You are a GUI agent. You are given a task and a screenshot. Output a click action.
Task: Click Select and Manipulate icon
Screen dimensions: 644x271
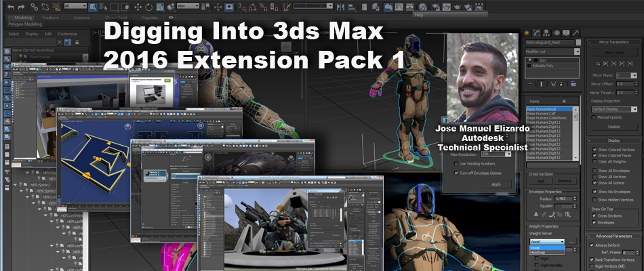pos(218,7)
